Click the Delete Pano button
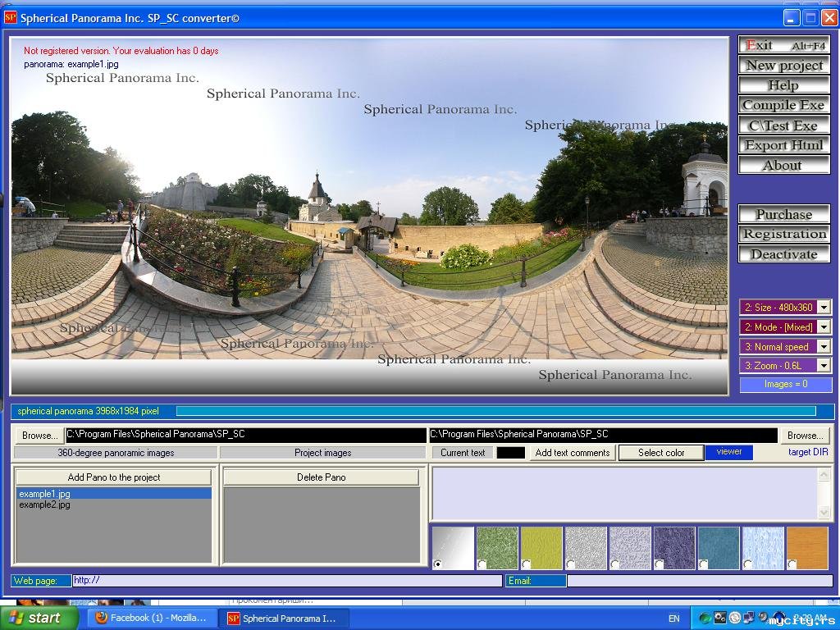The height and width of the screenshot is (630, 840). click(321, 477)
